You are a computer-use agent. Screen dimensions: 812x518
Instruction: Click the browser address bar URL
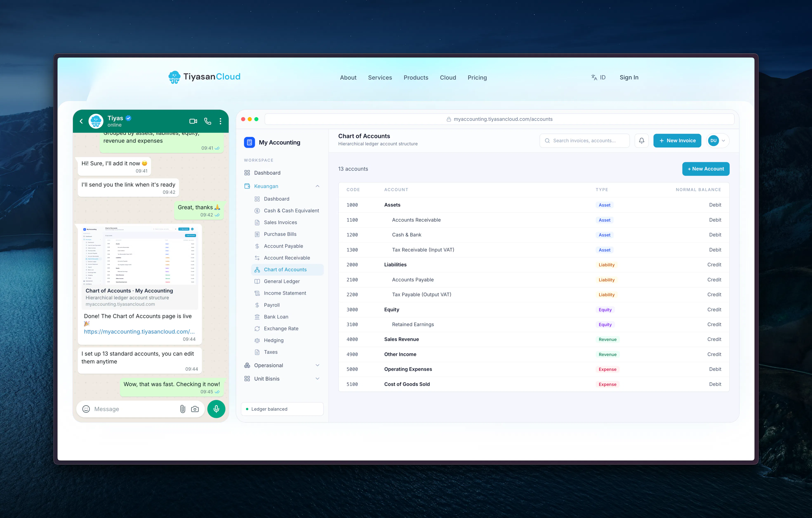(499, 119)
